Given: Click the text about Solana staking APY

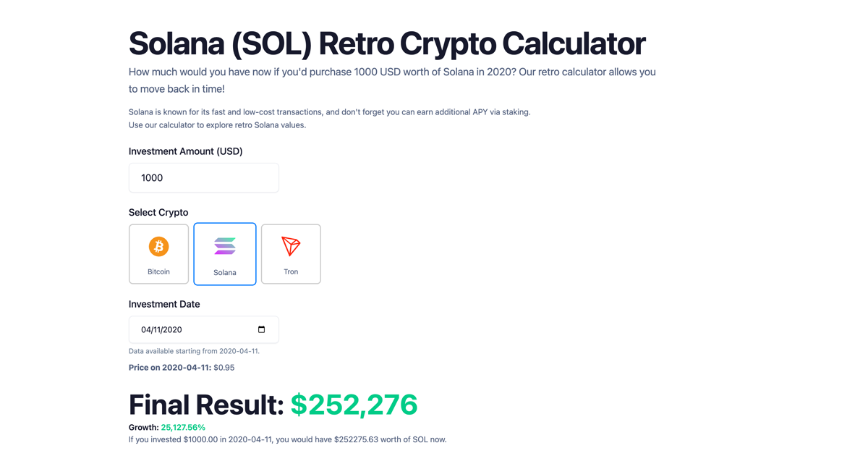Looking at the screenshot, I should pyautogui.click(x=329, y=112).
